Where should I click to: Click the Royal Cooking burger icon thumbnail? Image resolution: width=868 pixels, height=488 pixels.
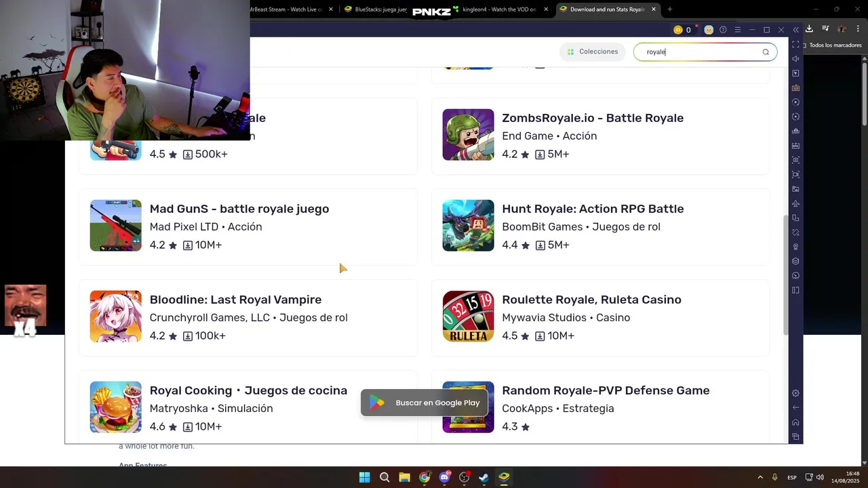coord(116,407)
